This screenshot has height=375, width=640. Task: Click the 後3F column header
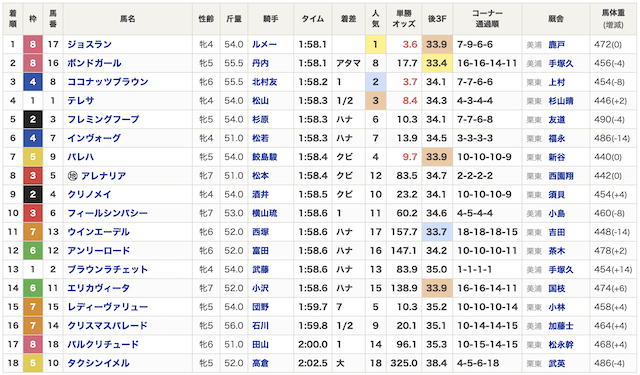click(437, 19)
